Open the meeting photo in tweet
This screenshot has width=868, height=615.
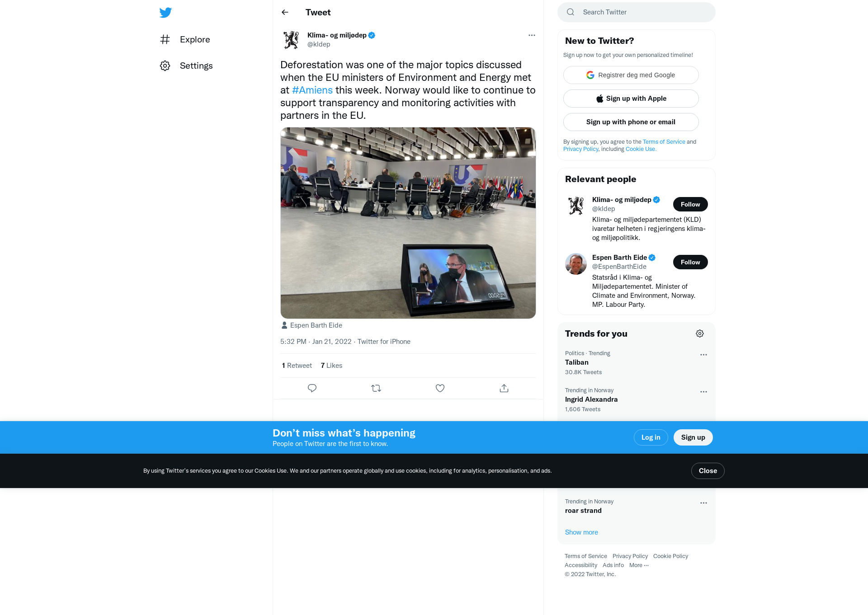click(408, 223)
